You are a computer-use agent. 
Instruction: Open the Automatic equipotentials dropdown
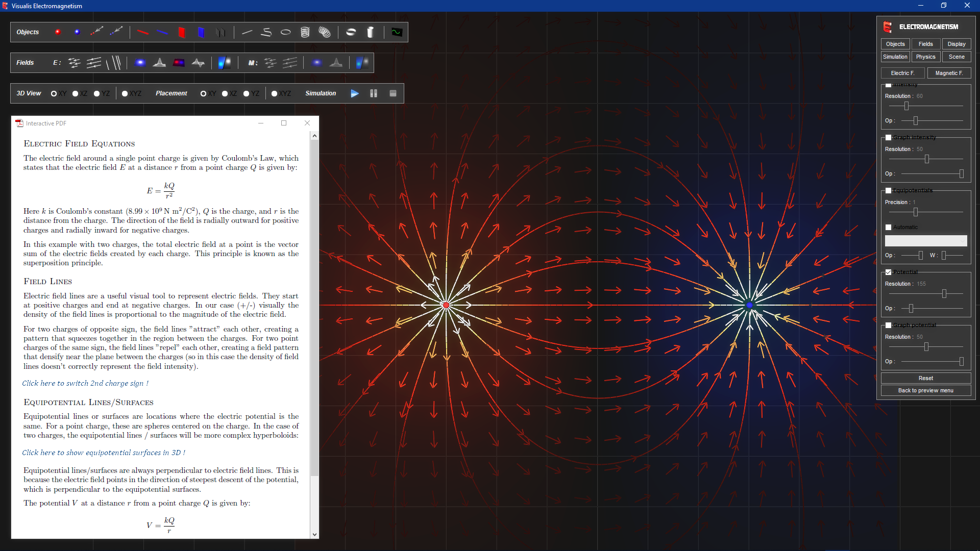(x=925, y=240)
